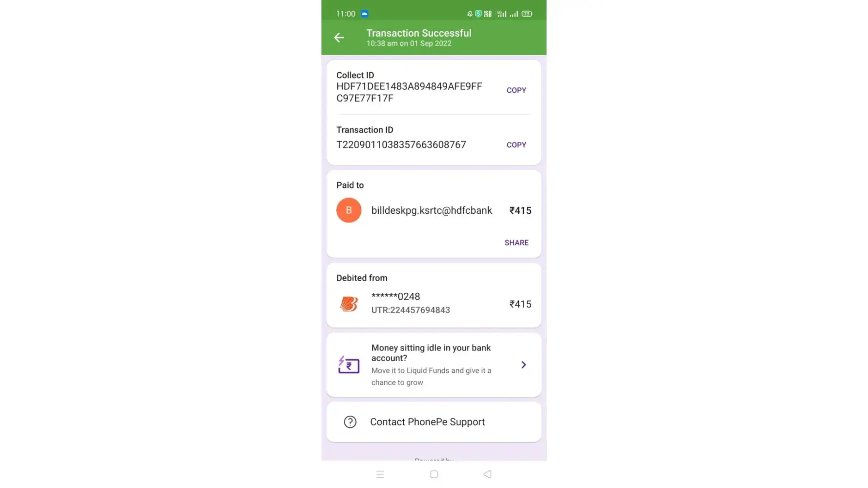Tap the back arrow in green header

point(339,38)
